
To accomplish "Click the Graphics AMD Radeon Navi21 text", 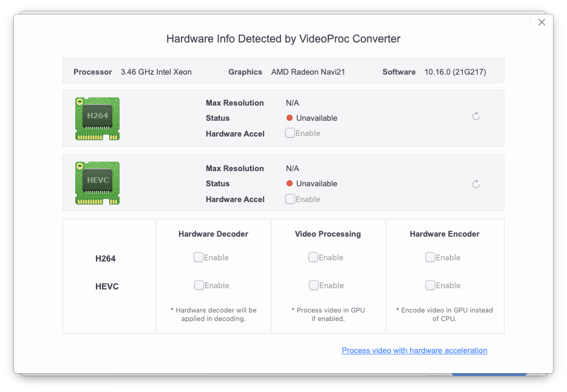I will [308, 72].
